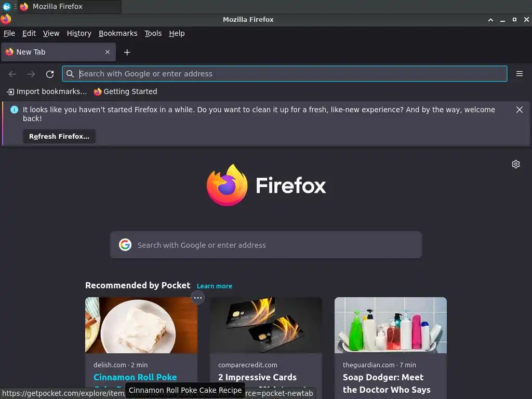Click the delish.com source text

pyautogui.click(x=110, y=365)
